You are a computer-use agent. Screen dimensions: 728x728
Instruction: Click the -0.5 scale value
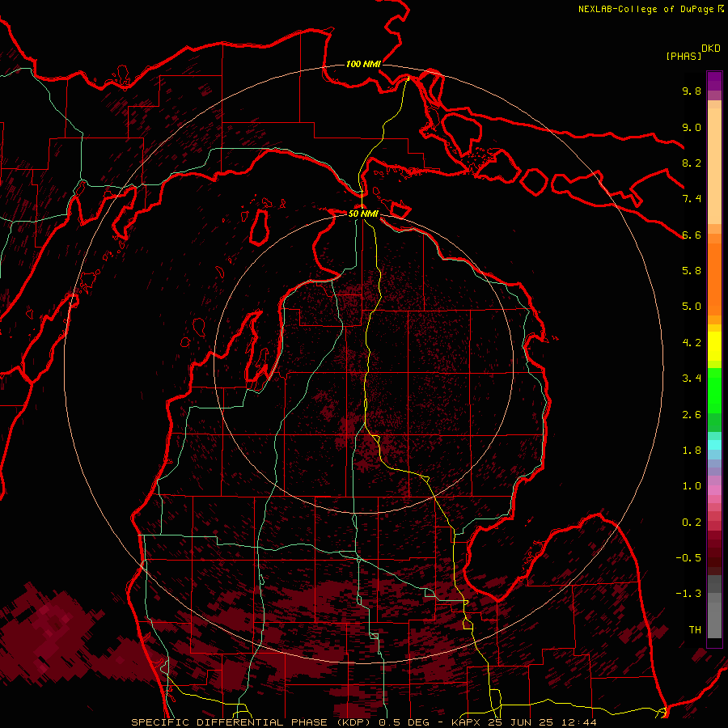[x=688, y=558]
